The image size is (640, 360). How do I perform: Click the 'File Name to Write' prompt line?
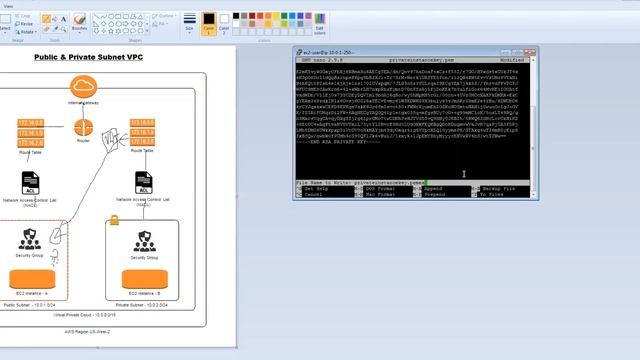[413, 183]
